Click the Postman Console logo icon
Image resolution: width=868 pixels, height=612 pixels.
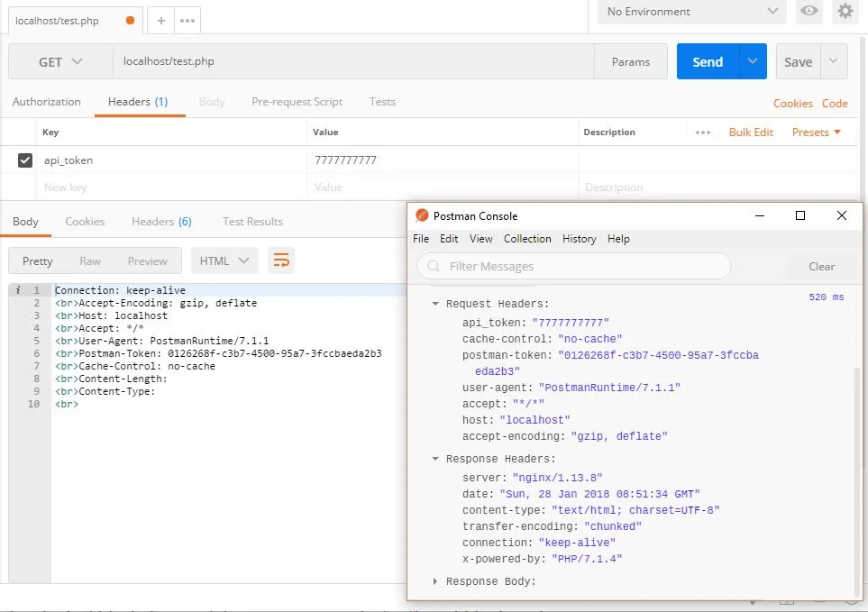coord(422,215)
